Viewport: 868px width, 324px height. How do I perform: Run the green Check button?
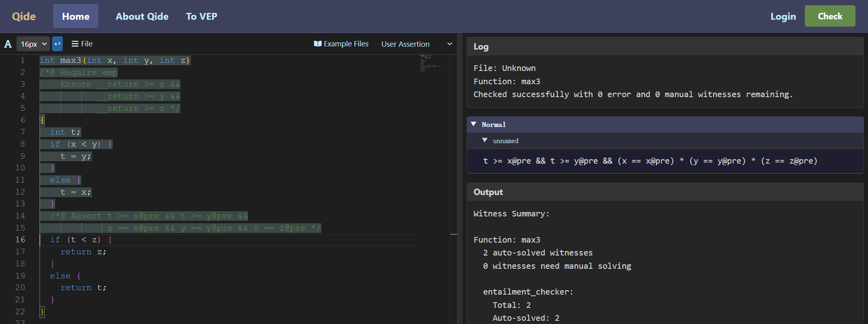[830, 16]
